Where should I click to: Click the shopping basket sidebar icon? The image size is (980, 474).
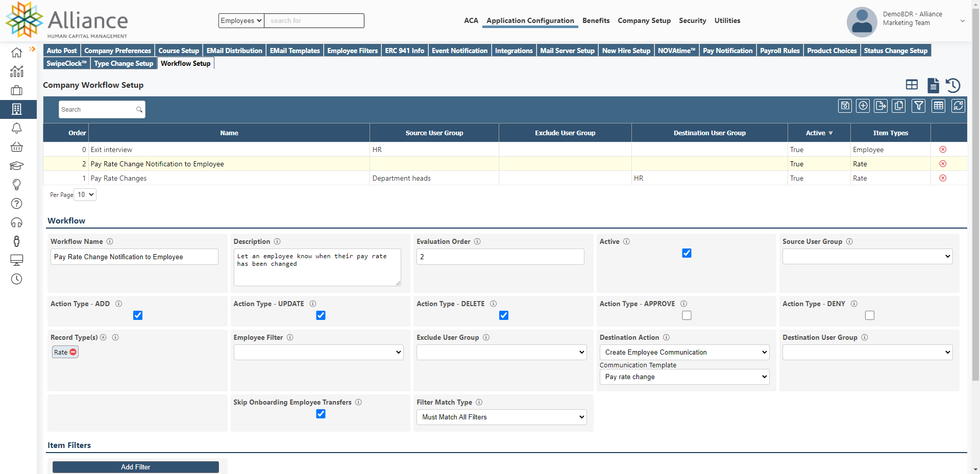17,147
